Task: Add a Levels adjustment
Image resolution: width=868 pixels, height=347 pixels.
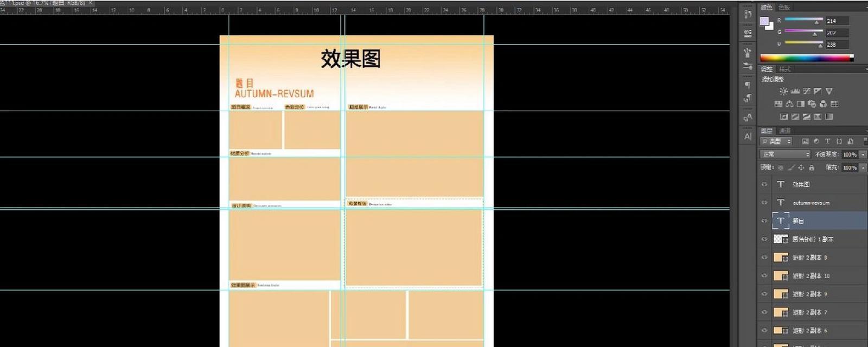Action: (x=795, y=91)
